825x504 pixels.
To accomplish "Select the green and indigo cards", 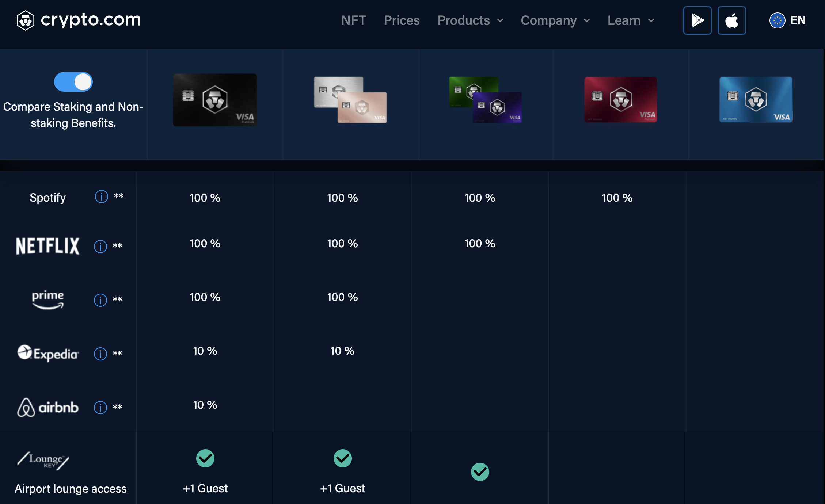I will [485, 99].
